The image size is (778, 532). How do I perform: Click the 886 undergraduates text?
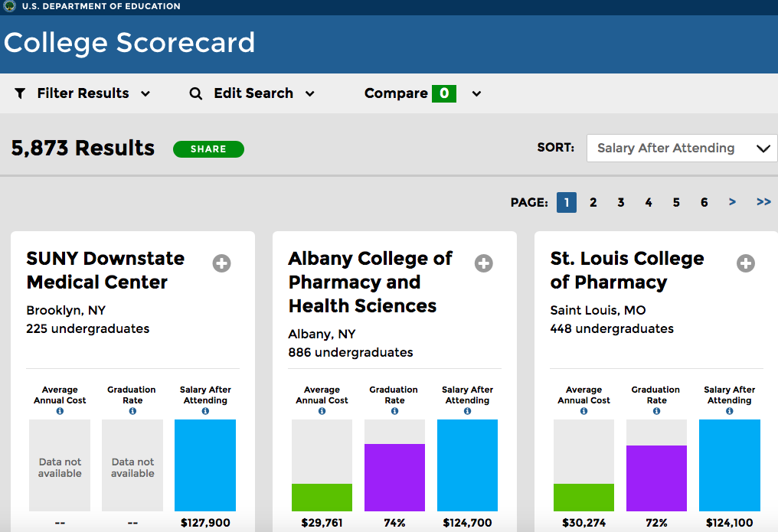351,353
